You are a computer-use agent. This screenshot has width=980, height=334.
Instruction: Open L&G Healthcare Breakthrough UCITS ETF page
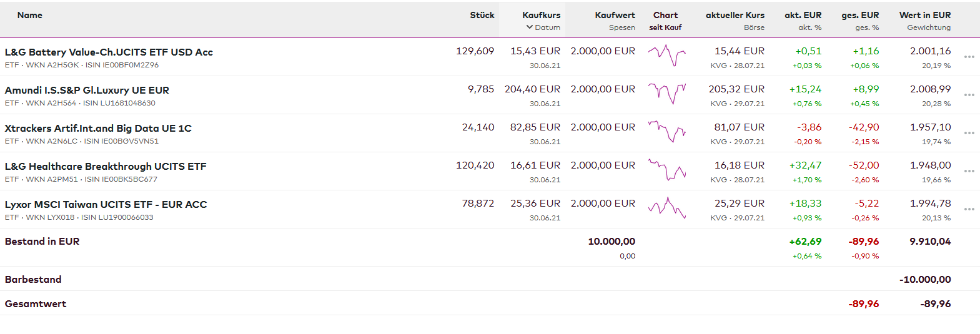click(x=106, y=167)
